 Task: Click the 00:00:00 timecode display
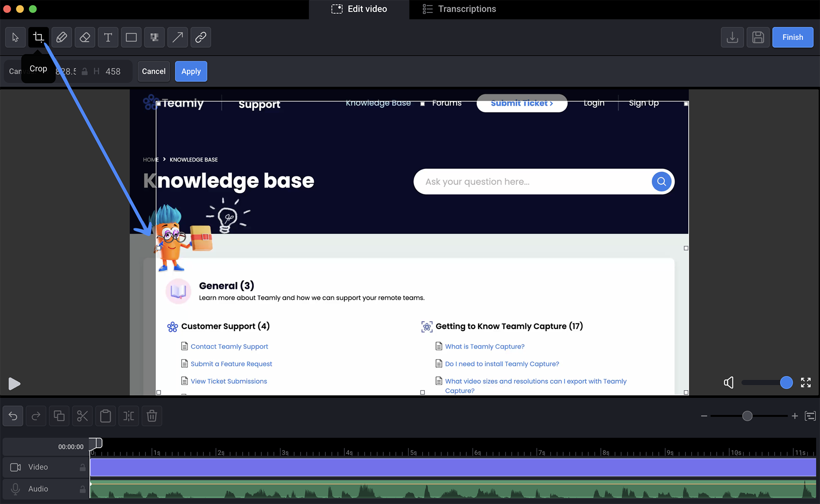[x=71, y=447]
